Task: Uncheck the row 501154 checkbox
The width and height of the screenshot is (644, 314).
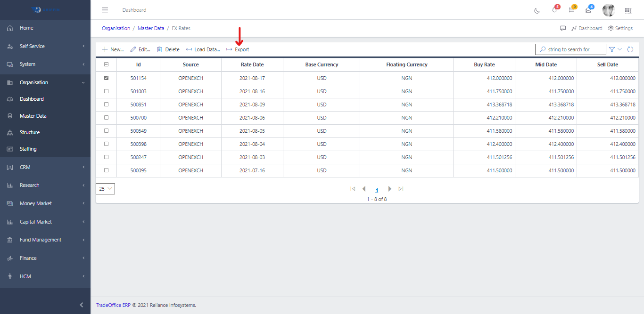Action: tap(106, 78)
